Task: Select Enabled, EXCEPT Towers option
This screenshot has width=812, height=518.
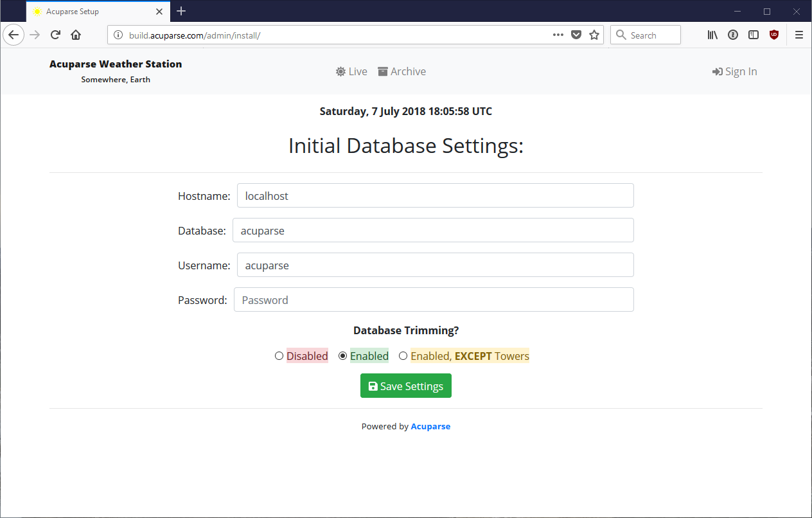Action: (403, 356)
